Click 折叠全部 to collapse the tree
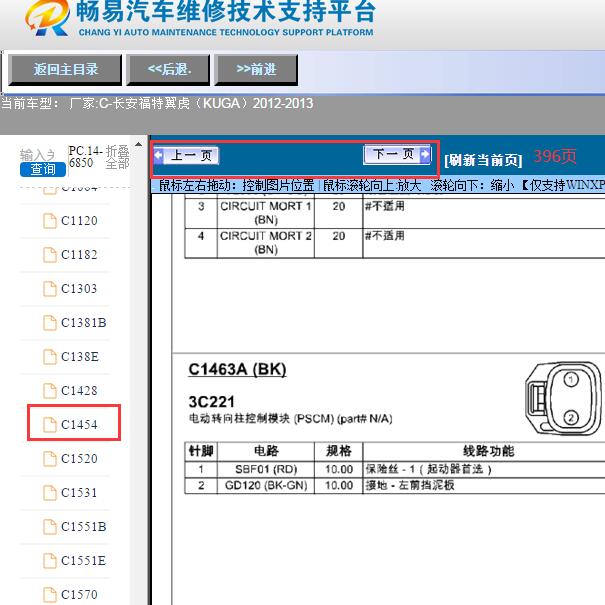This screenshot has width=605, height=605. pos(117,157)
